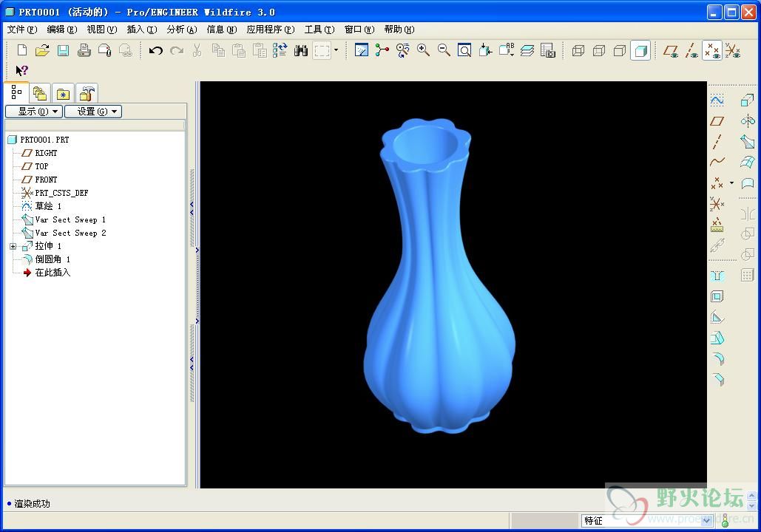The height and width of the screenshot is (532, 761).
Task: Redraw the current view
Action: (362, 50)
